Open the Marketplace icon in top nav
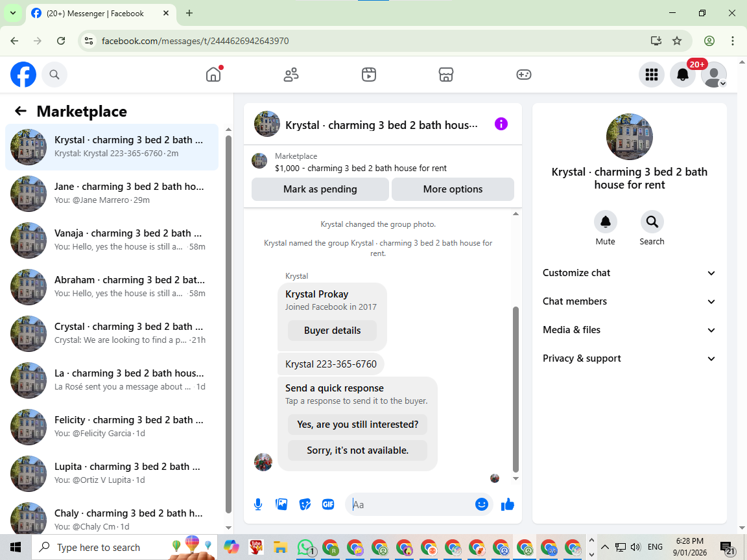Image resolution: width=747 pixels, height=560 pixels. coord(446,75)
